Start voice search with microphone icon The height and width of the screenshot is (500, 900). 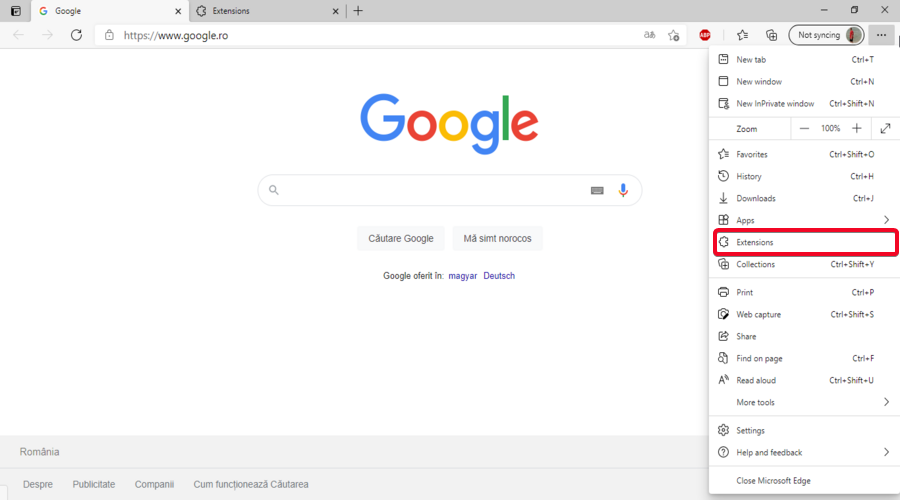[x=623, y=190]
